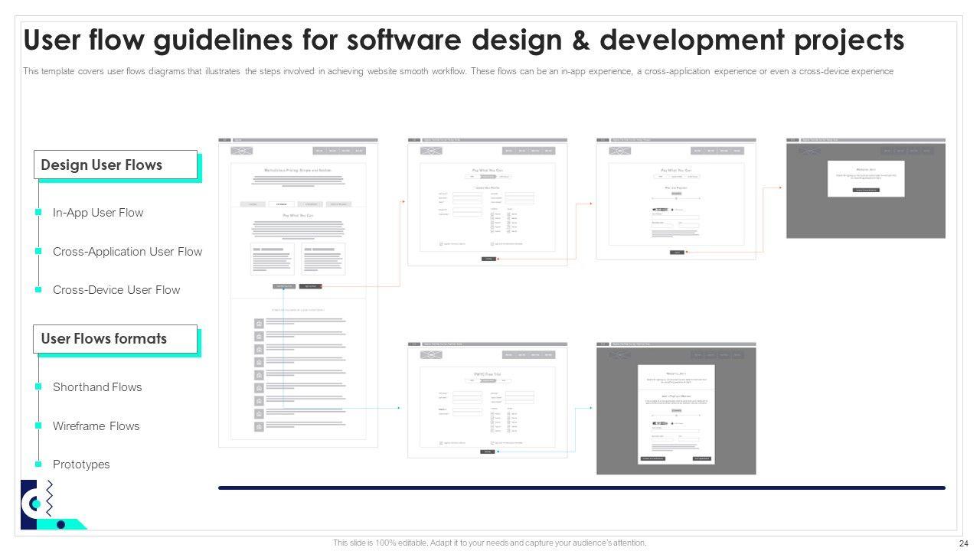The height and width of the screenshot is (551, 980).
Task: Select the "Wireframe Flows" list item
Action: point(96,426)
